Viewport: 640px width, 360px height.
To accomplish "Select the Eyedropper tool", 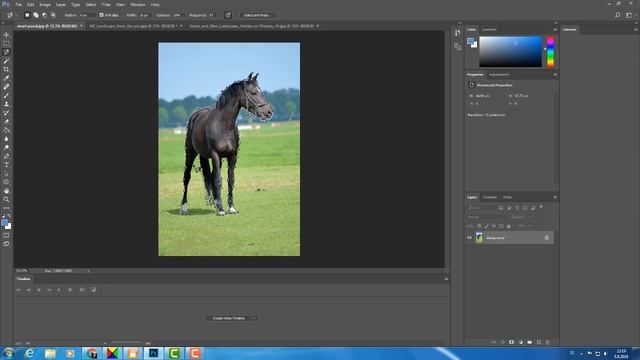I will tap(6, 78).
